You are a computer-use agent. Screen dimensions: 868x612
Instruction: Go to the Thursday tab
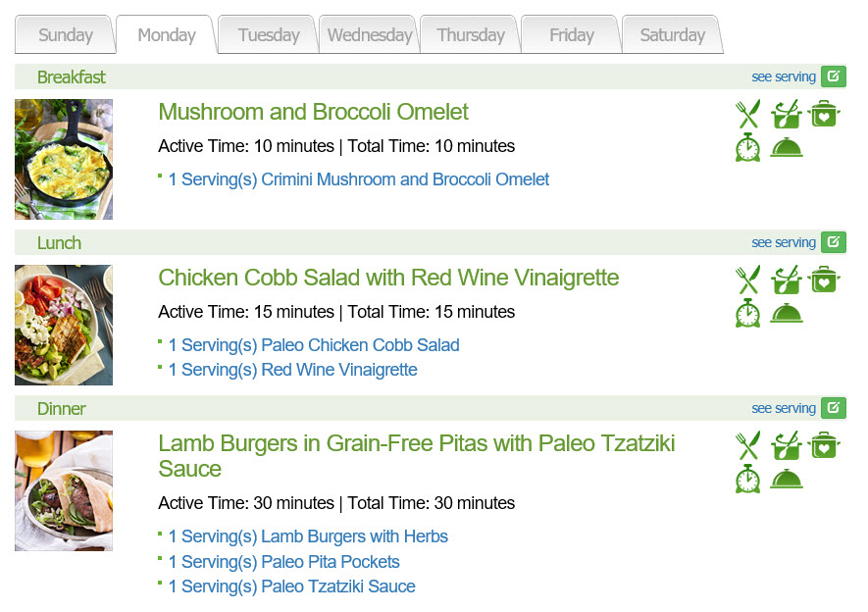[471, 35]
